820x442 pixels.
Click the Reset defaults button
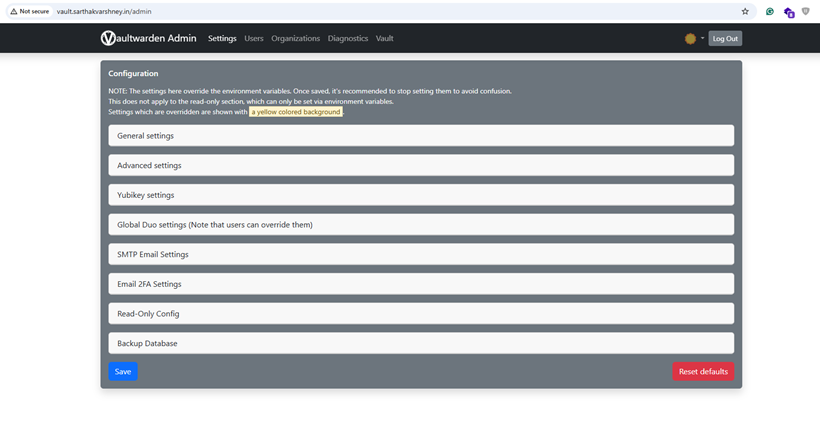(703, 371)
